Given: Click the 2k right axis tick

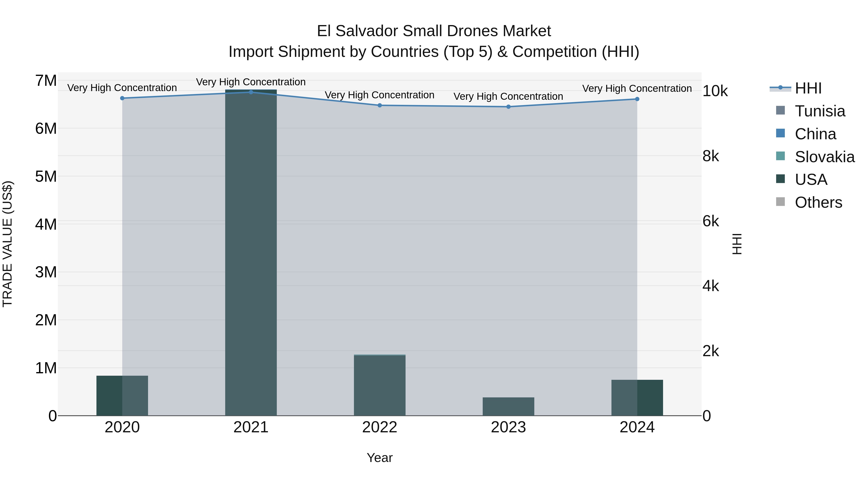Looking at the screenshot, I should click(711, 351).
